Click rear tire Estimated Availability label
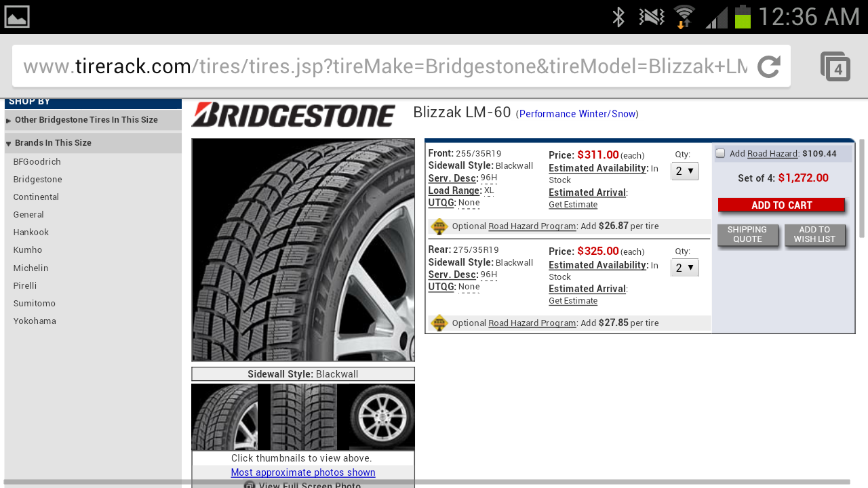Image resolution: width=868 pixels, height=488 pixels. click(x=599, y=265)
